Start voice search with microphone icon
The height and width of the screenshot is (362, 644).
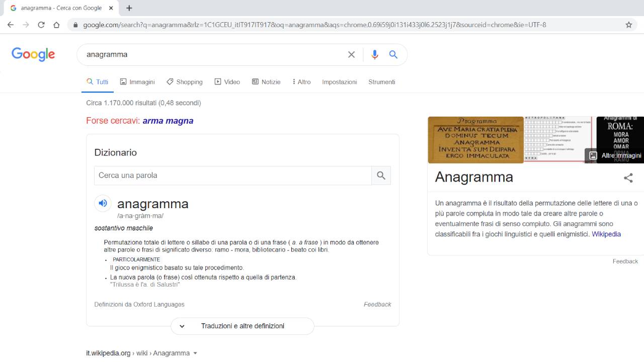point(374,54)
